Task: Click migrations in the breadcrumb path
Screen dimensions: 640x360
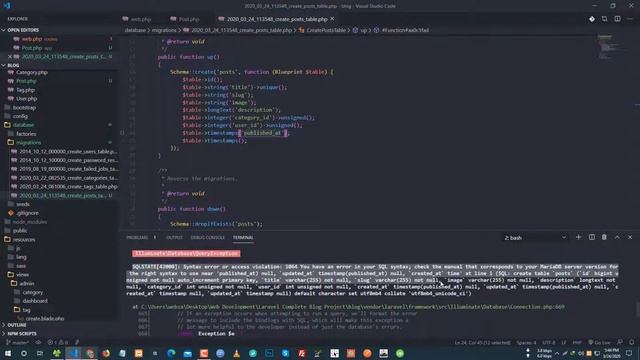Action: (164, 30)
